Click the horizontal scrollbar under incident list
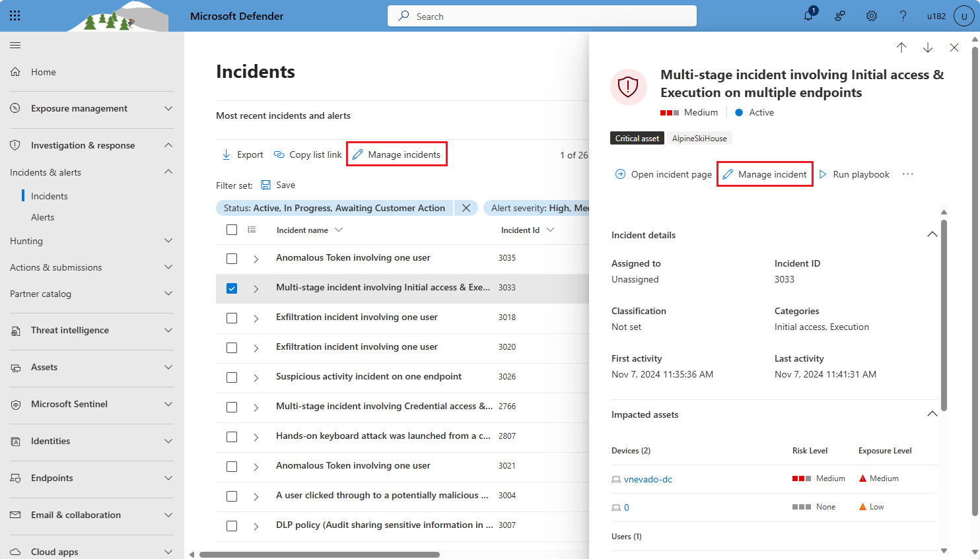This screenshot has width=980, height=559. pos(320,554)
